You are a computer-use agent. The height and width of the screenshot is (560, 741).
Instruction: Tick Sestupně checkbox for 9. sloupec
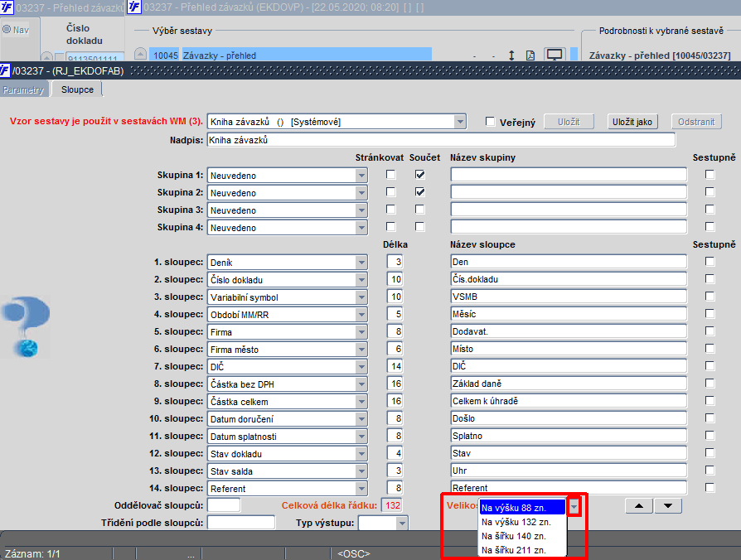710,401
